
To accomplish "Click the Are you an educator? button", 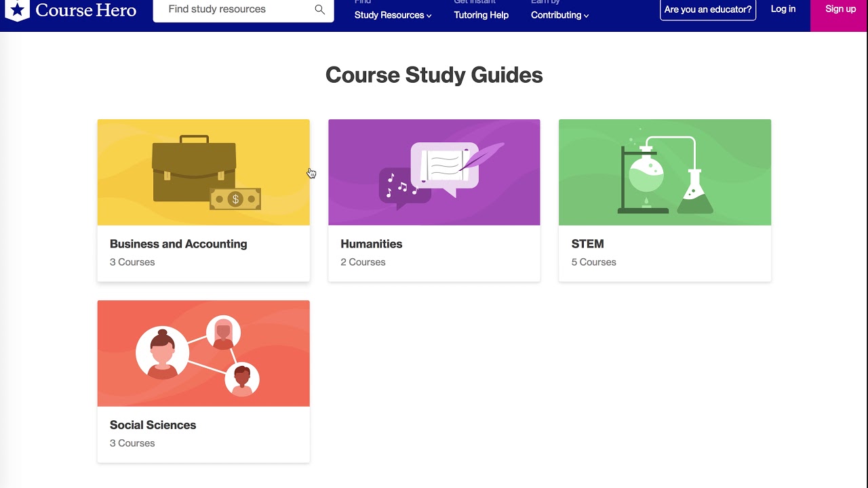I will pos(708,9).
